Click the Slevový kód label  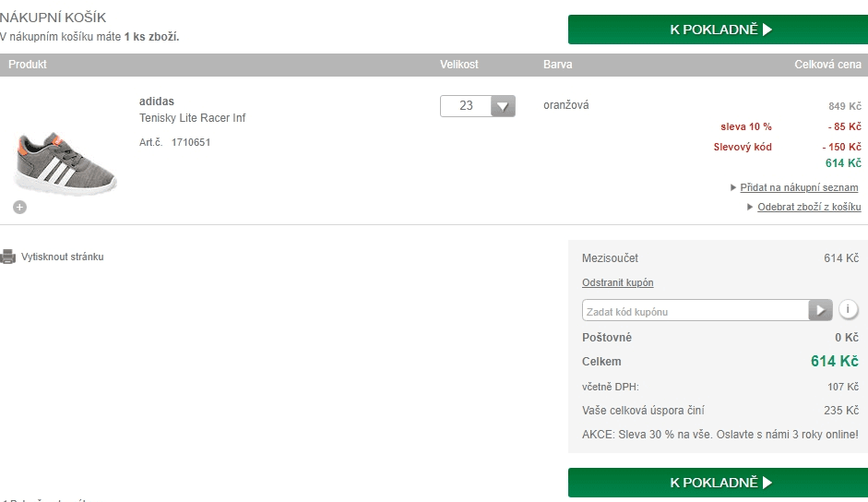(743, 147)
